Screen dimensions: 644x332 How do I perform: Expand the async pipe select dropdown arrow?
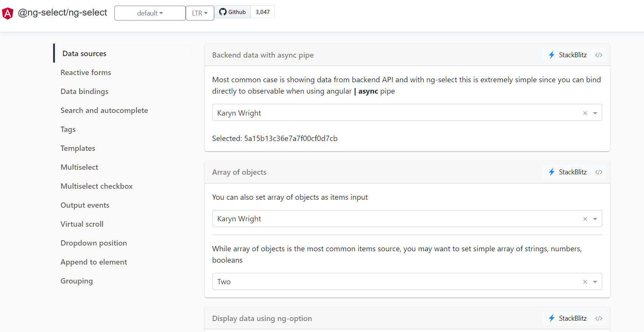pos(595,113)
